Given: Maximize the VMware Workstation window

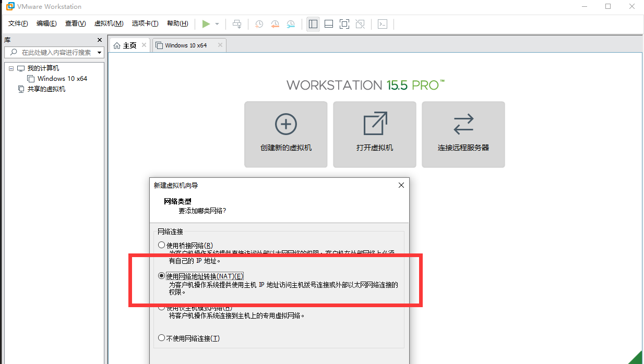Looking at the screenshot, I should pyautogui.click(x=608, y=6).
